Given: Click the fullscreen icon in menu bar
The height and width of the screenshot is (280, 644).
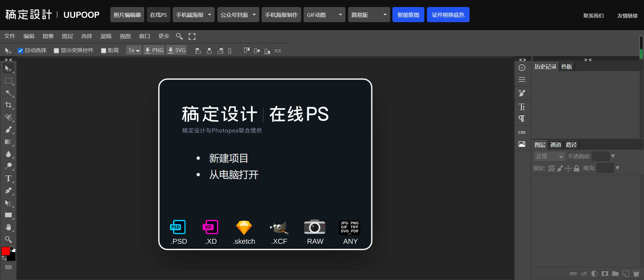Looking at the screenshot, I should coord(192,36).
